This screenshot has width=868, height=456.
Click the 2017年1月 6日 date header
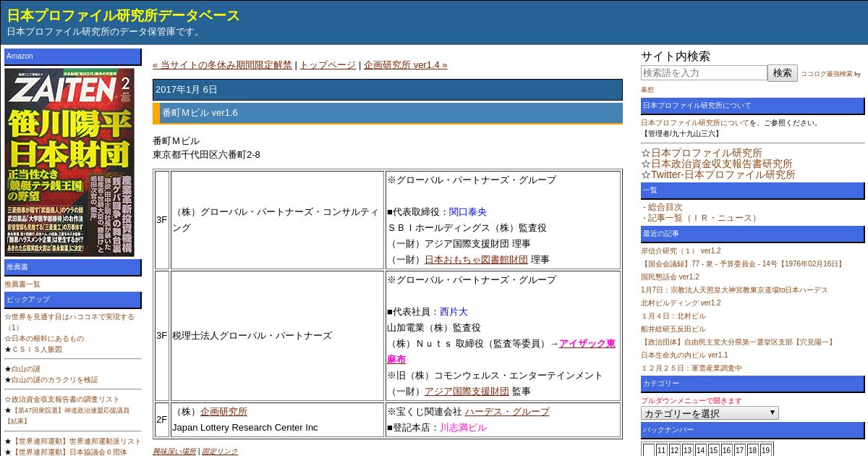(x=388, y=90)
